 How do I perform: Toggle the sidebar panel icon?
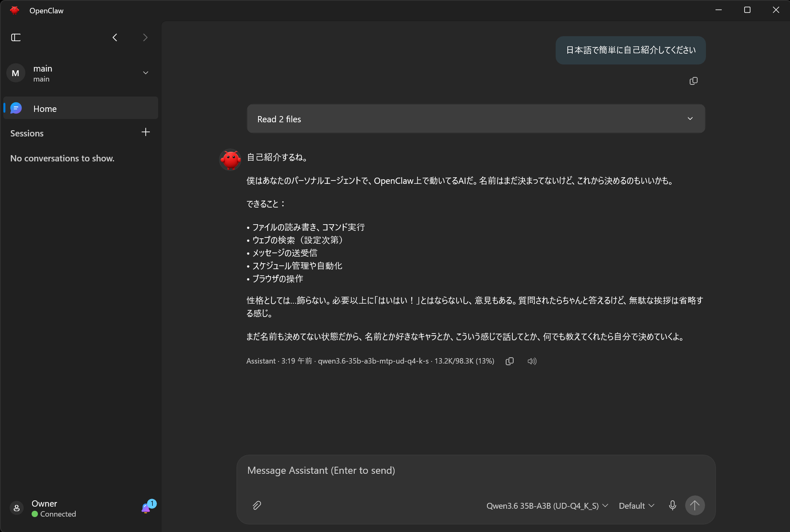pyautogui.click(x=16, y=37)
